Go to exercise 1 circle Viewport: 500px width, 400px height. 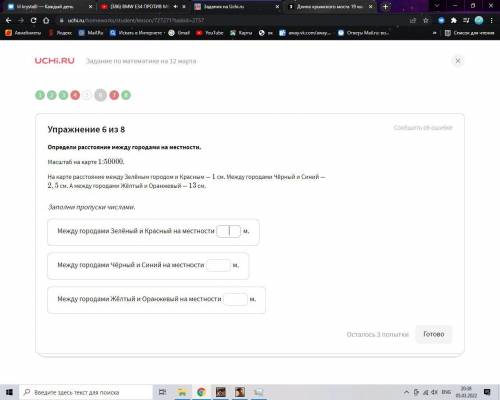(x=40, y=95)
